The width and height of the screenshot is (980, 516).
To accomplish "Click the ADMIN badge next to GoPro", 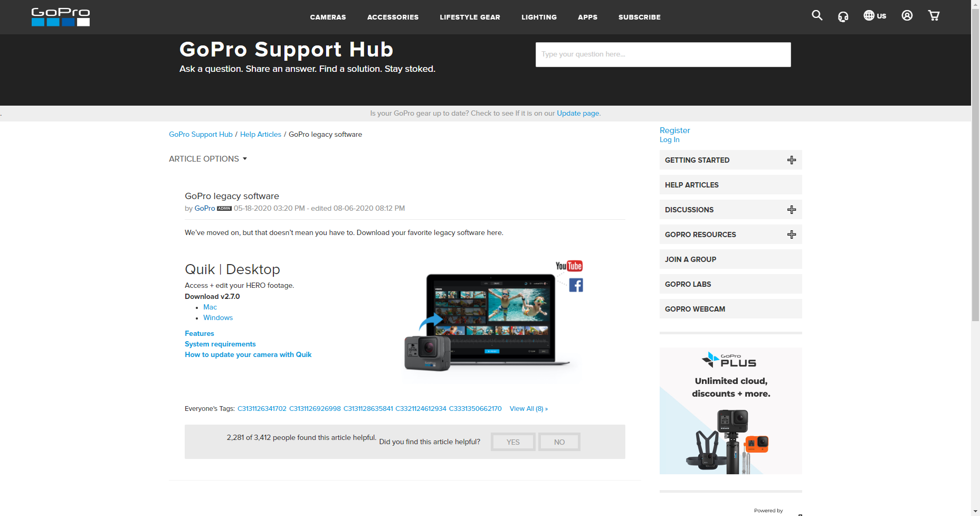I will click(x=224, y=209).
